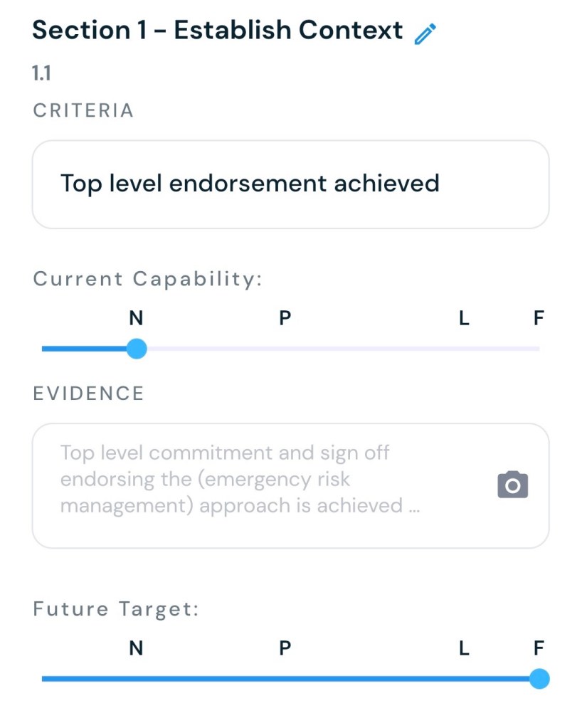Click the '1.1' criterion number
The height and width of the screenshot is (728, 582).
tap(41, 73)
